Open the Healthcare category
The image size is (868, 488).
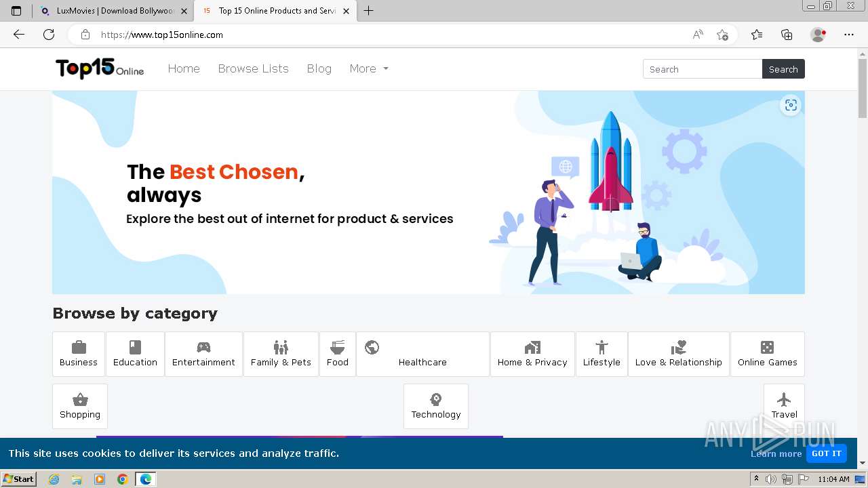click(x=422, y=354)
